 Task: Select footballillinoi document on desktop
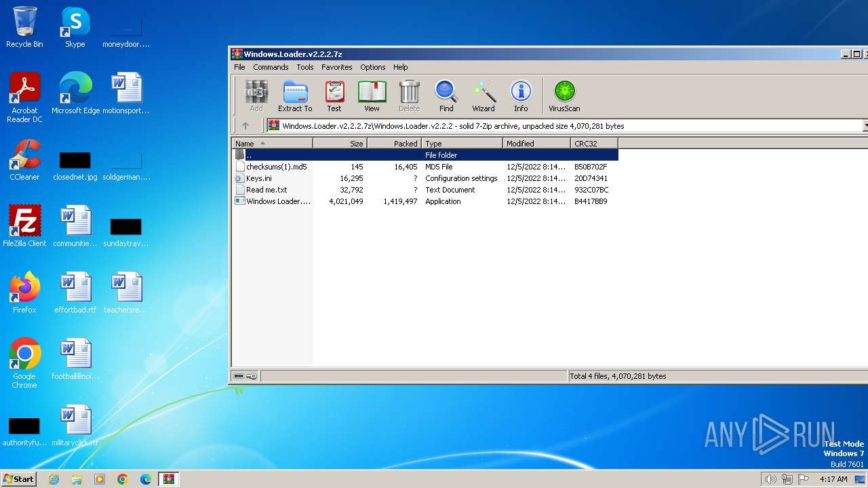click(x=75, y=359)
